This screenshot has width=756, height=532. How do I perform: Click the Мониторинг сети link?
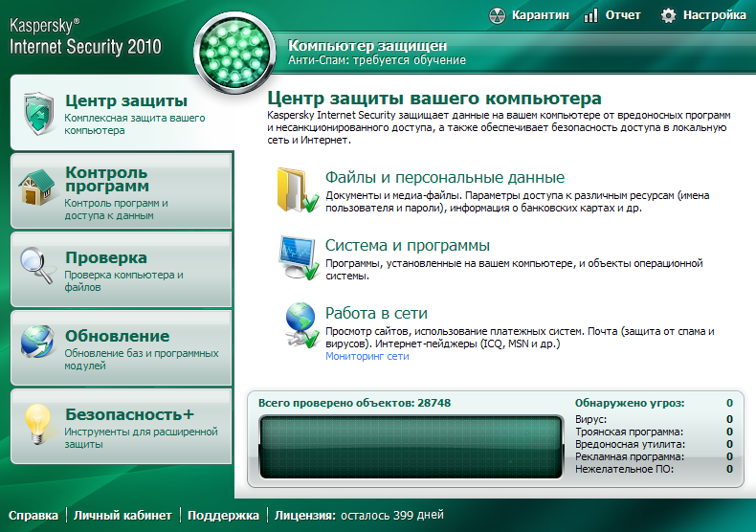click(367, 356)
